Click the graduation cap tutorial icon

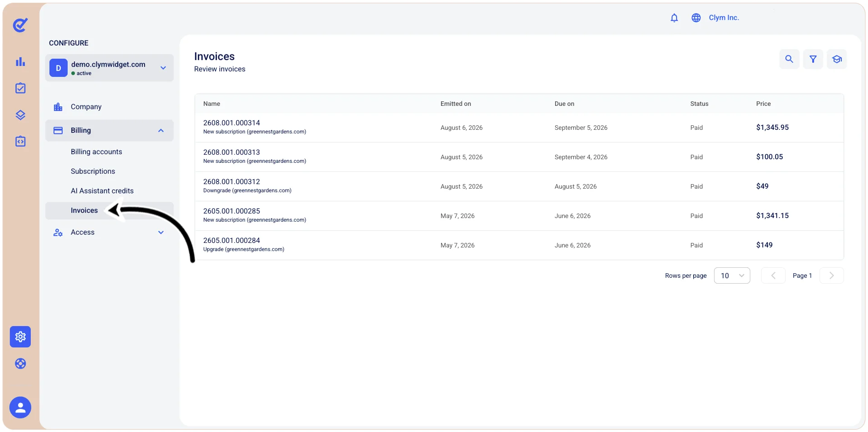tap(837, 59)
